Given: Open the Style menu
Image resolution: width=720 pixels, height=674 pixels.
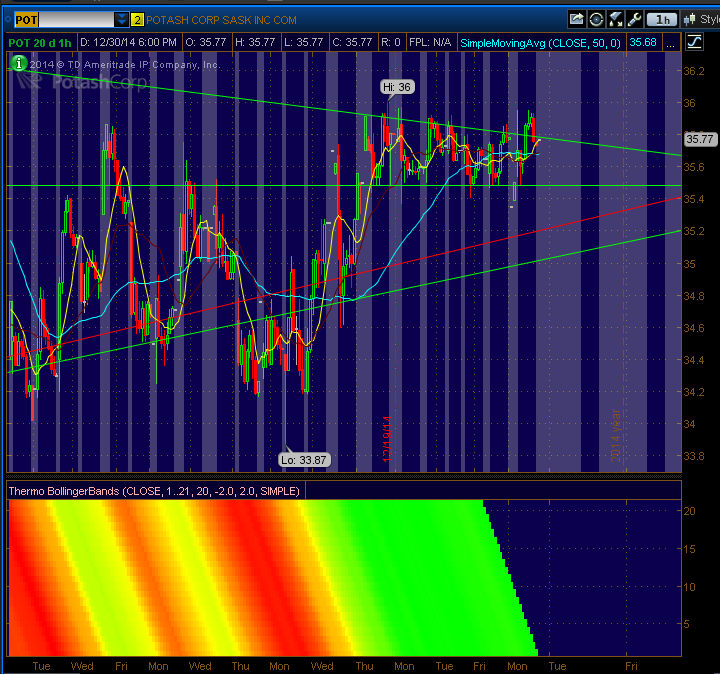Looking at the screenshot, I should 702,19.
